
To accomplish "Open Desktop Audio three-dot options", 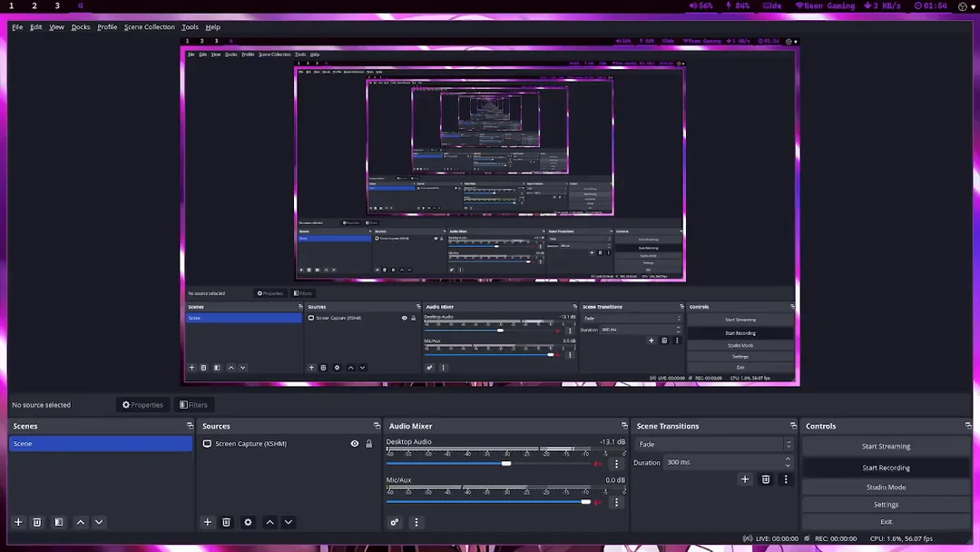I will click(x=616, y=464).
